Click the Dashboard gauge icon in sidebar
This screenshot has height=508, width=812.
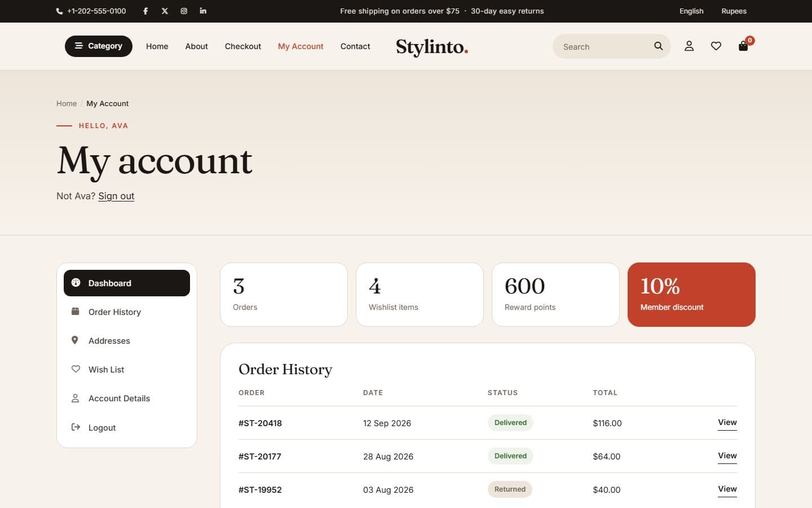pyautogui.click(x=76, y=283)
